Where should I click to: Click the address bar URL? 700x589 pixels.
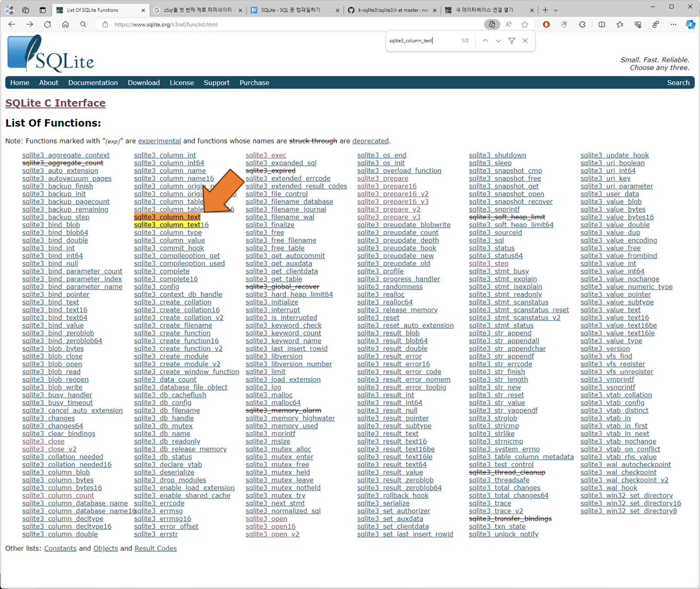166,25
